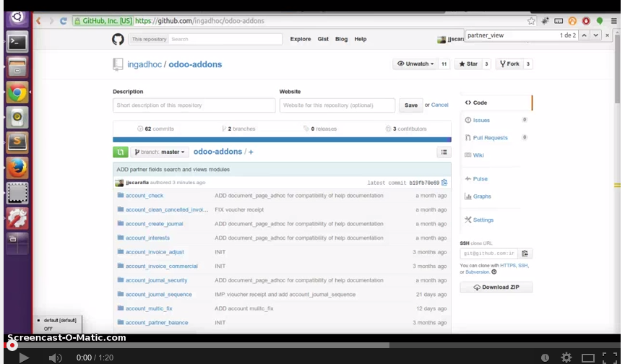The height and width of the screenshot is (364, 625).
Task: Open the Help menu item
Action: (361, 39)
